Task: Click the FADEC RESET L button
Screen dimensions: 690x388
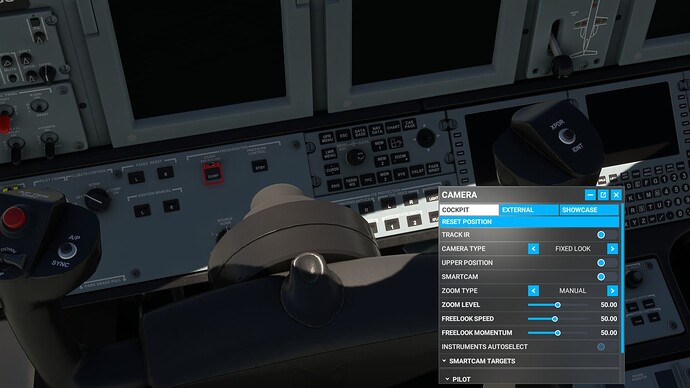Action: click(x=136, y=177)
